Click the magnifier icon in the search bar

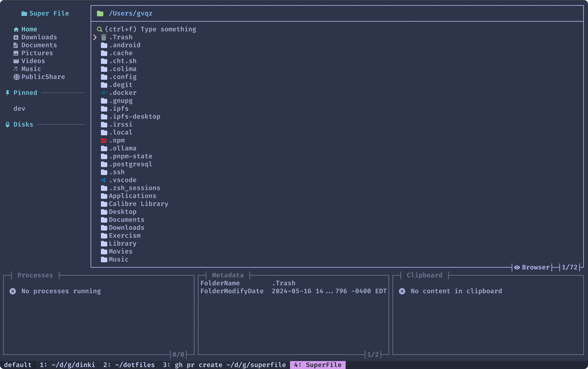pyautogui.click(x=100, y=29)
